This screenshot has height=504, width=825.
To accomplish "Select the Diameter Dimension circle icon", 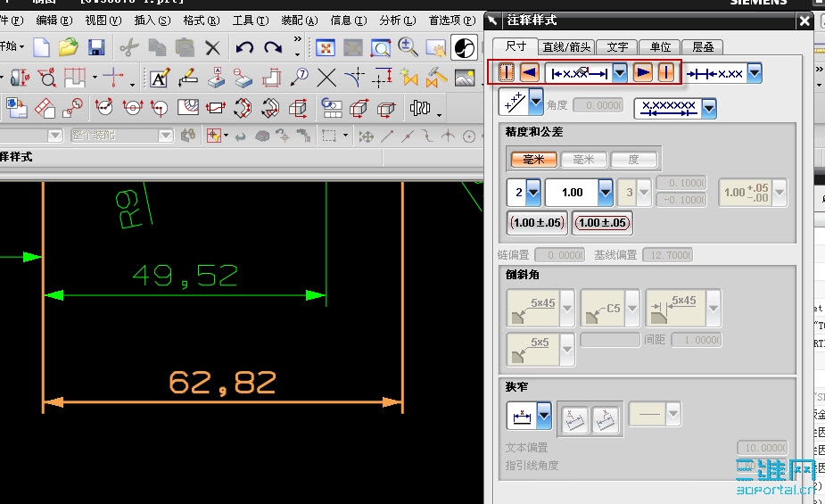I will [47, 78].
